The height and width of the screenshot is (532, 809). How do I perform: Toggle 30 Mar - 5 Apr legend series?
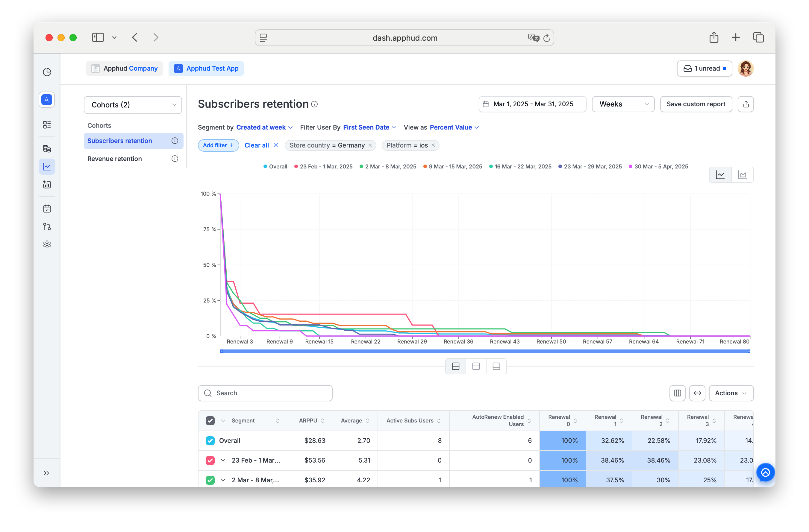tap(658, 166)
